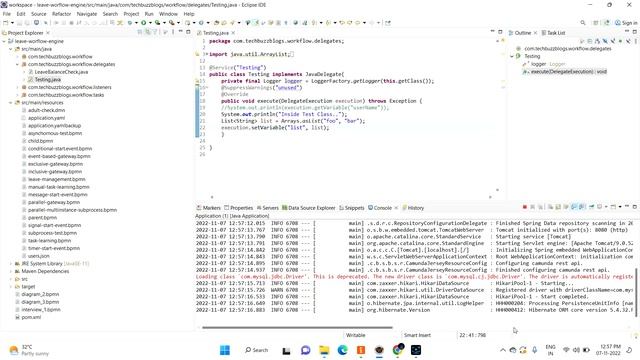Viewport: 640px width, 360px height.
Task: Maximize the Outline view panel
Action: 635,32
